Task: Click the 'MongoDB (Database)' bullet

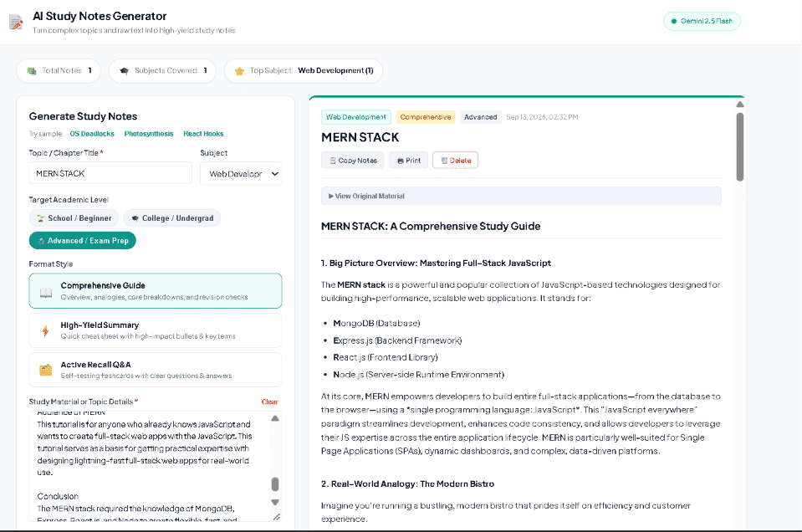Action: pyautogui.click(x=376, y=323)
